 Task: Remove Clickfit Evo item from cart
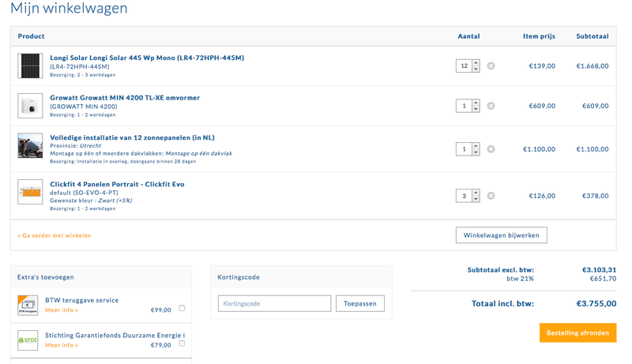(x=491, y=196)
